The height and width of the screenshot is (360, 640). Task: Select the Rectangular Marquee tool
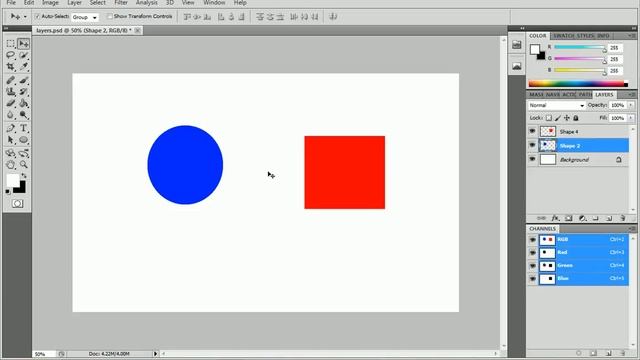click(11, 43)
